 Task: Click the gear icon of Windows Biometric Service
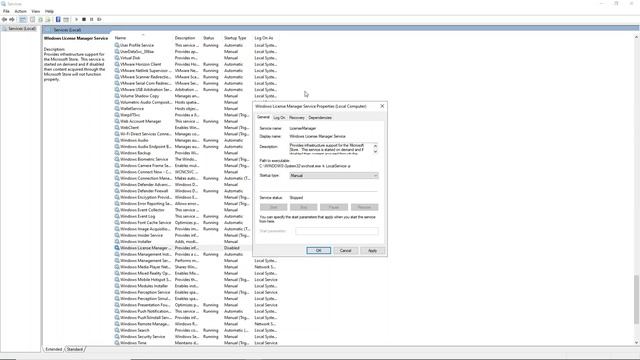point(117,159)
